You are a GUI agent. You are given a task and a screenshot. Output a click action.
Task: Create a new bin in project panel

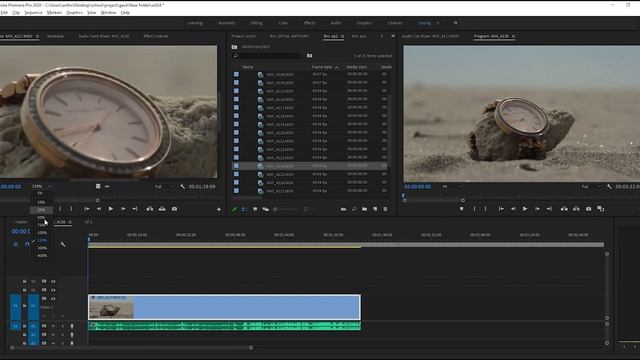(x=364, y=209)
